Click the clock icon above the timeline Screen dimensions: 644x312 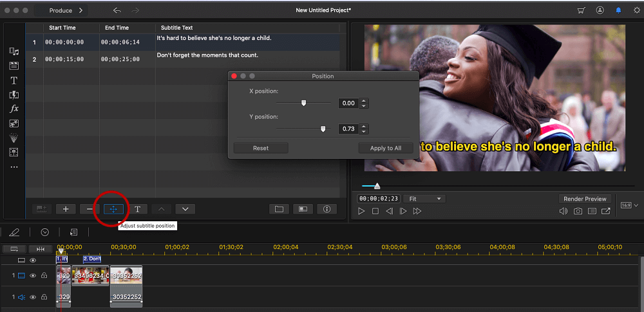pos(45,232)
